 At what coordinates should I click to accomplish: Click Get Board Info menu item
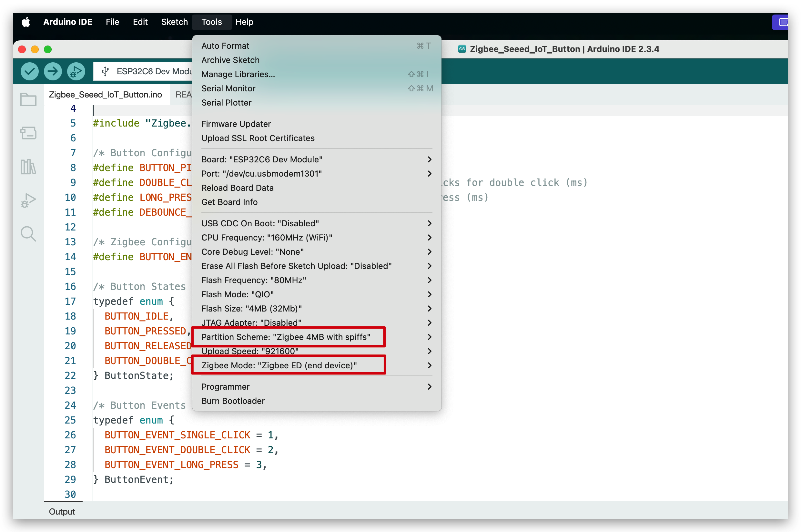316,202
